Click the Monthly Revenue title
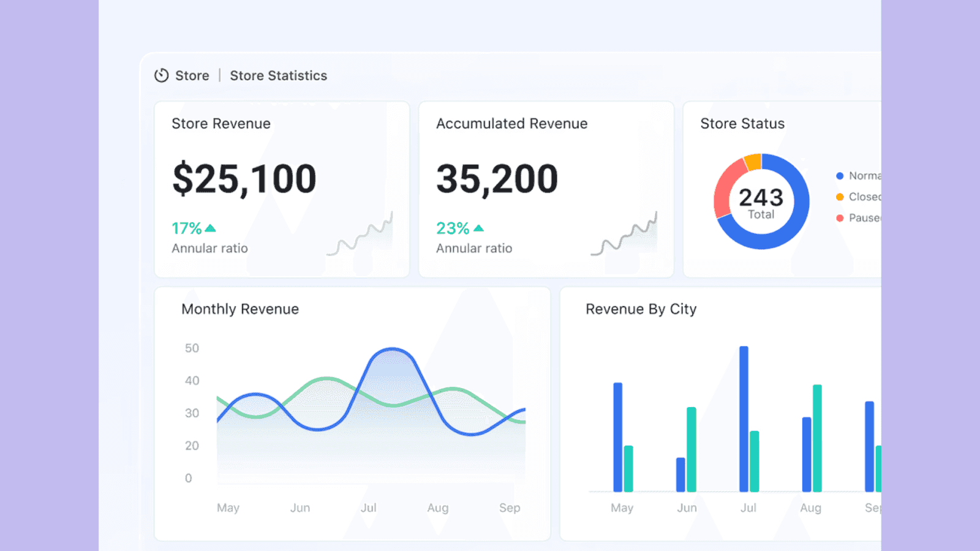 coord(239,309)
